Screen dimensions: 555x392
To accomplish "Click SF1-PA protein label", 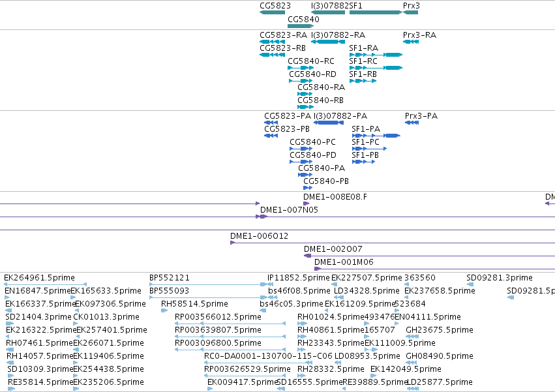I will 366,129.
